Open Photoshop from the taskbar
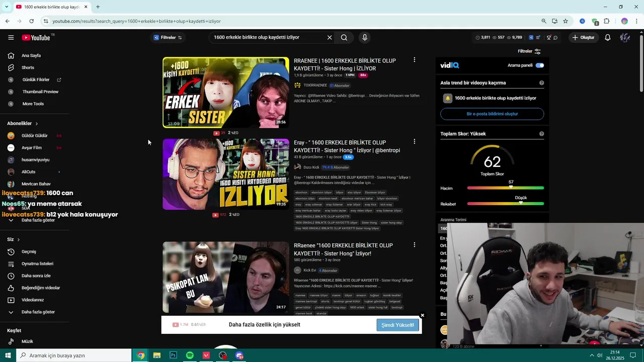Image resolution: width=644 pixels, height=362 pixels. click(x=173, y=355)
